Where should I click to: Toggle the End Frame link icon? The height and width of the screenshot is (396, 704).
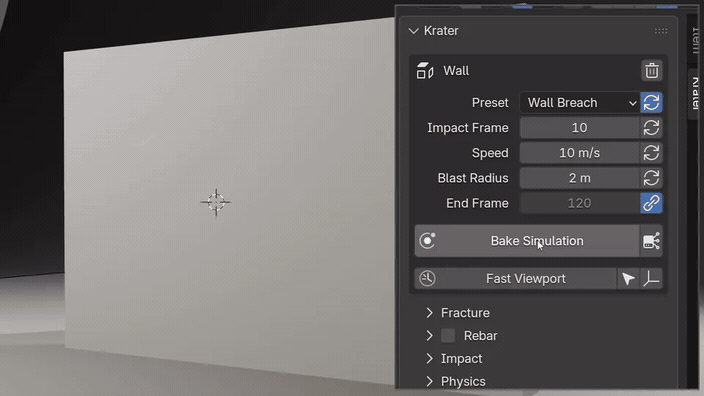tap(651, 203)
